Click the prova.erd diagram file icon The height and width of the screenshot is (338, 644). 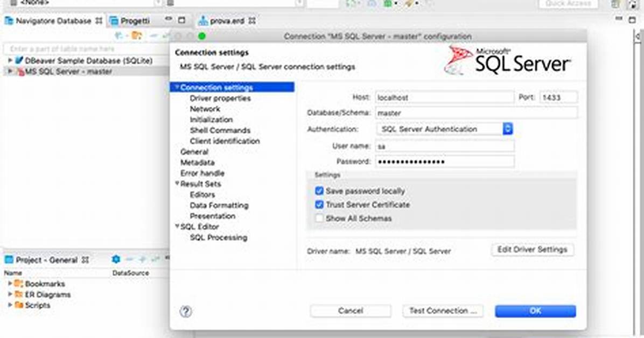point(203,20)
